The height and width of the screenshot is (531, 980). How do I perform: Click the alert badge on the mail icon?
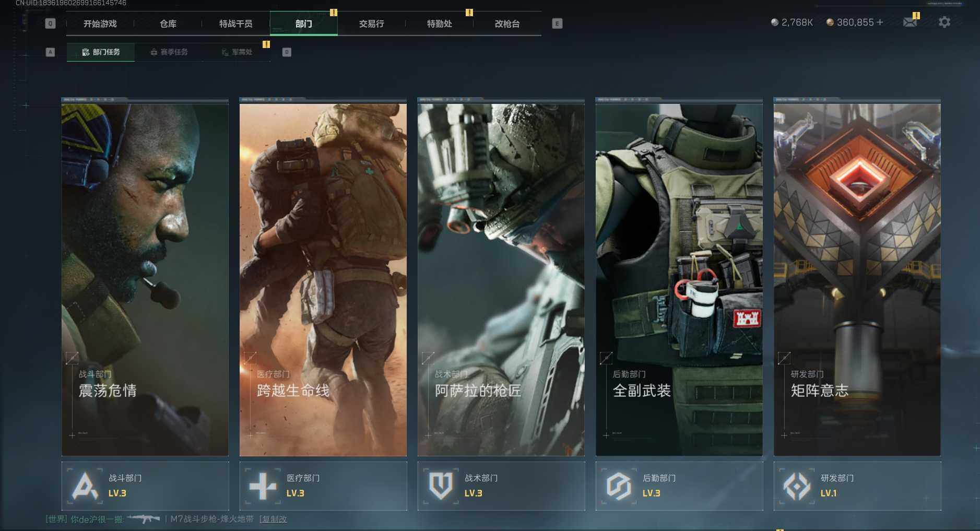916,16
